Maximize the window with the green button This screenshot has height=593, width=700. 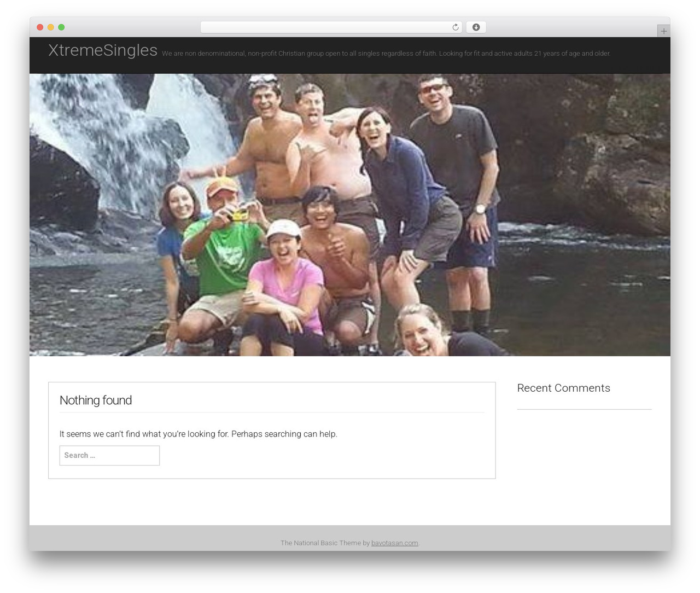(x=61, y=27)
